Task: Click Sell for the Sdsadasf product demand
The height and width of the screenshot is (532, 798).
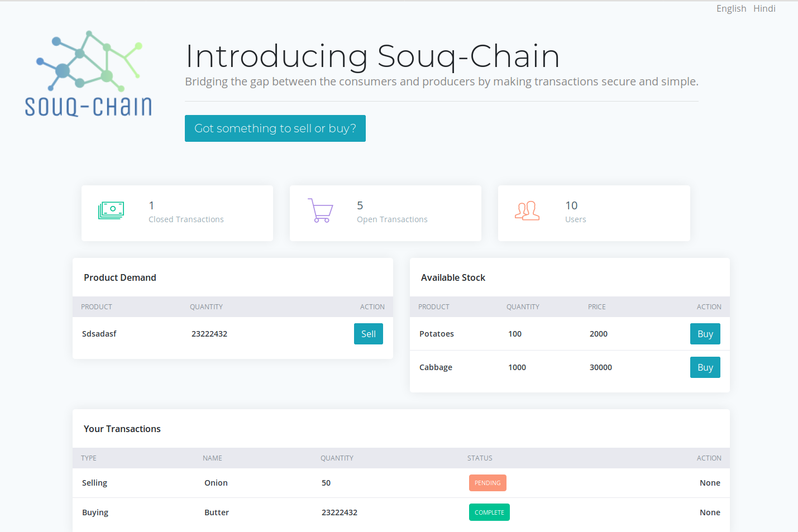Action: click(368, 333)
